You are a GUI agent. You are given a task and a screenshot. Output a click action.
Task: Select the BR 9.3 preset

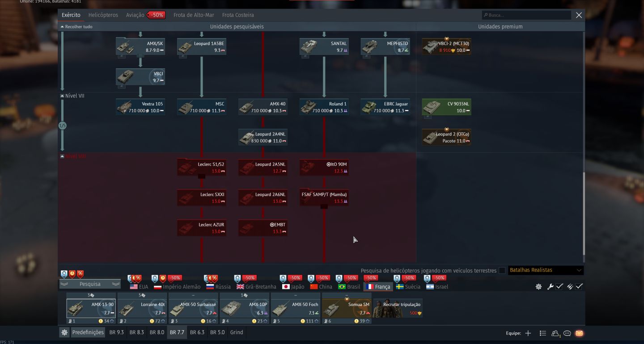point(117,332)
